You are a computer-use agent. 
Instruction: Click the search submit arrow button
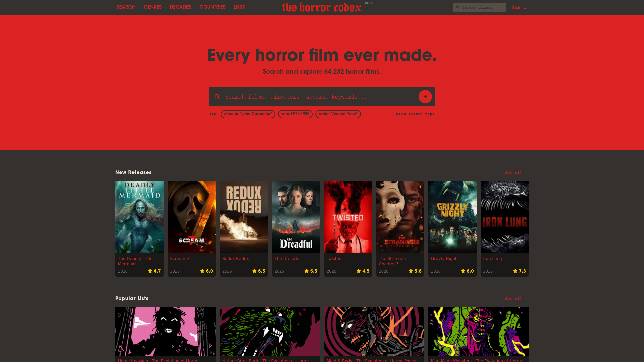[x=425, y=97]
